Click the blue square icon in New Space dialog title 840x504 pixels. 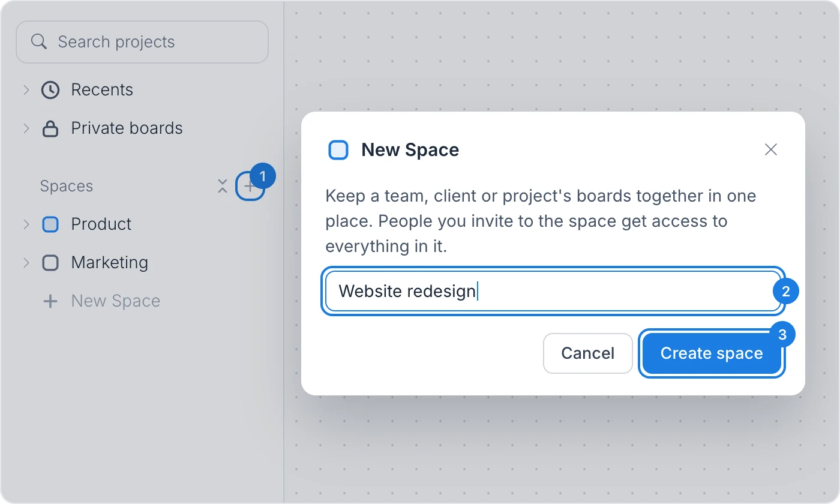point(338,150)
